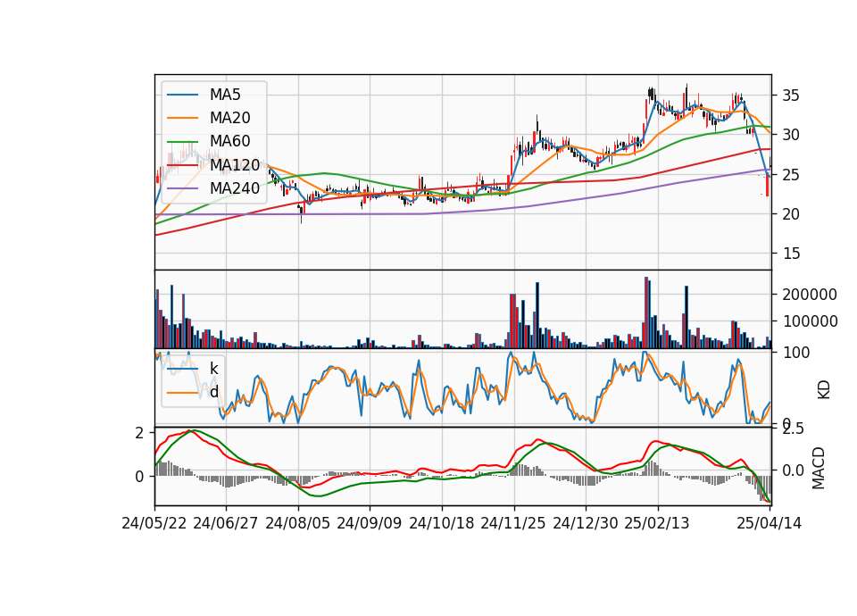The height and width of the screenshot is (616, 857).
Task: Click the 24/10/18 date label
Action: click(x=442, y=523)
